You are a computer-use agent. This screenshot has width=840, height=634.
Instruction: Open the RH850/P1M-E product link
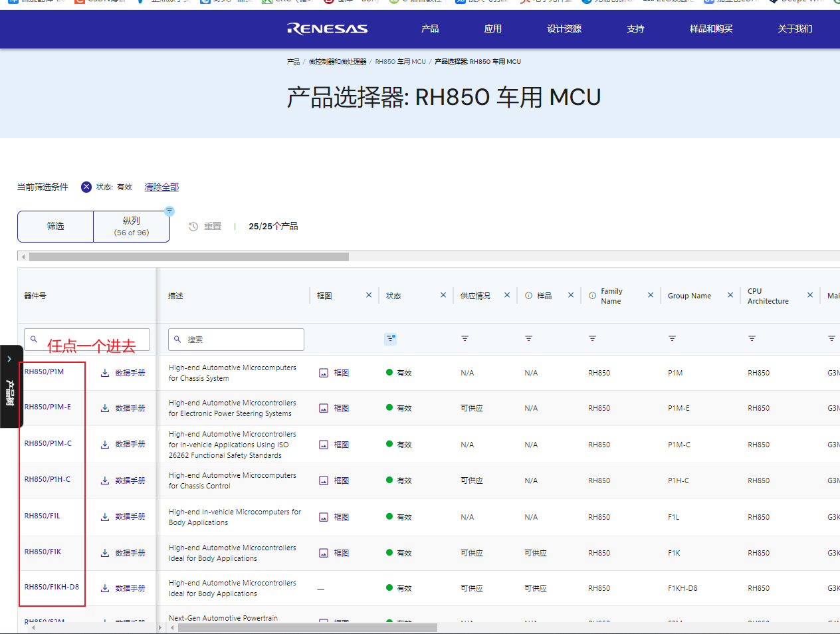[48, 407]
